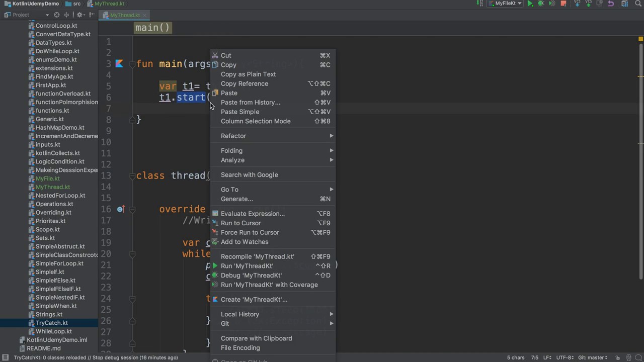Open Project Structure from the top toolbar
This screenshot has height=362, width=644.
pyautogui.click(x=624, y=4)
